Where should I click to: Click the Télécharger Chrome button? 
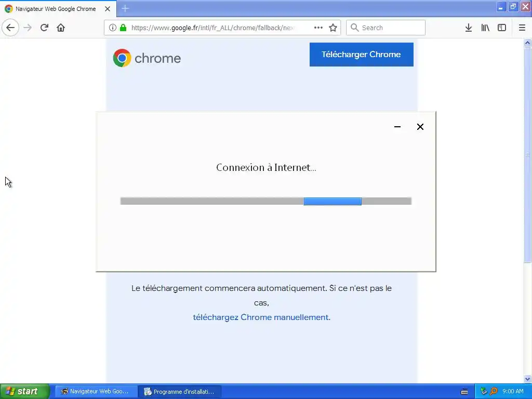(362, 54)
